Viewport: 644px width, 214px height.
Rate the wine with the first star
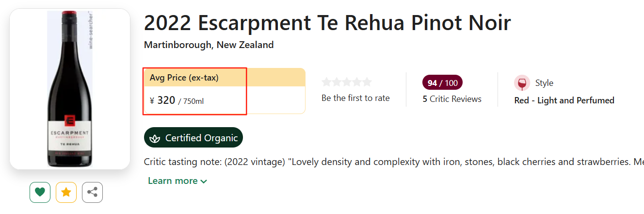tap(326, 82)
